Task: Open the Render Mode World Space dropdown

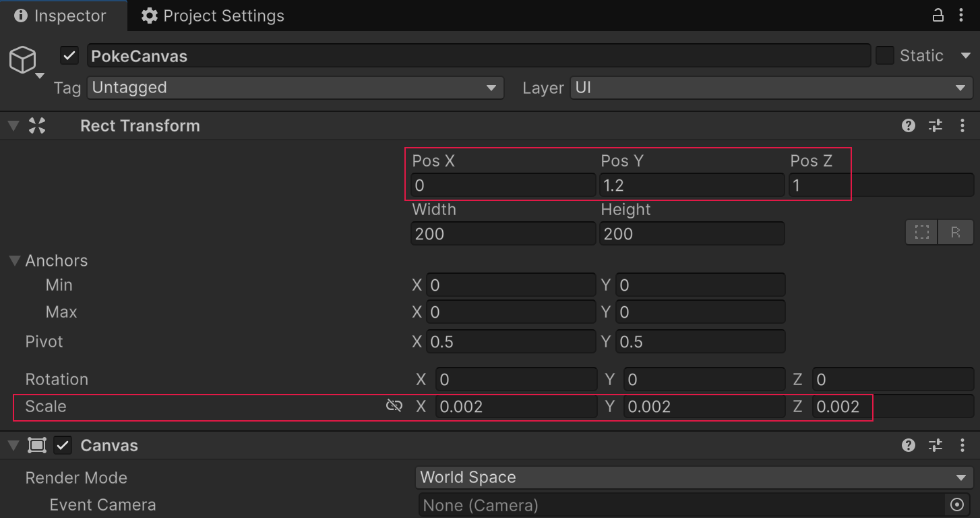Action: 694,478
